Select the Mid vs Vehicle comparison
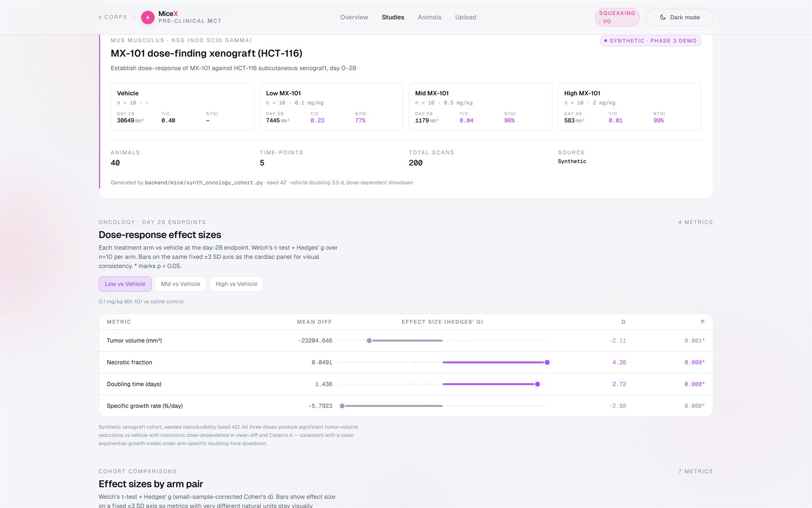 (180, 284)
